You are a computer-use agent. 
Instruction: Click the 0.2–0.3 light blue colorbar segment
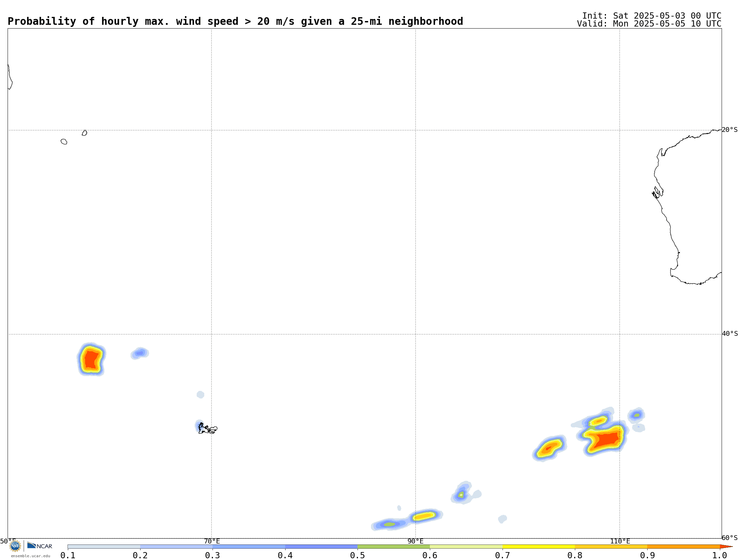[176, 547]
